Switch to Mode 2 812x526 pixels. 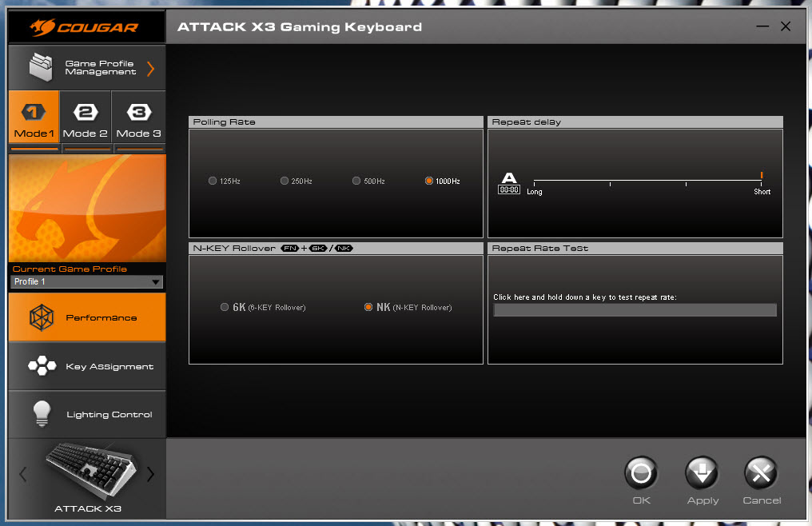86,117
